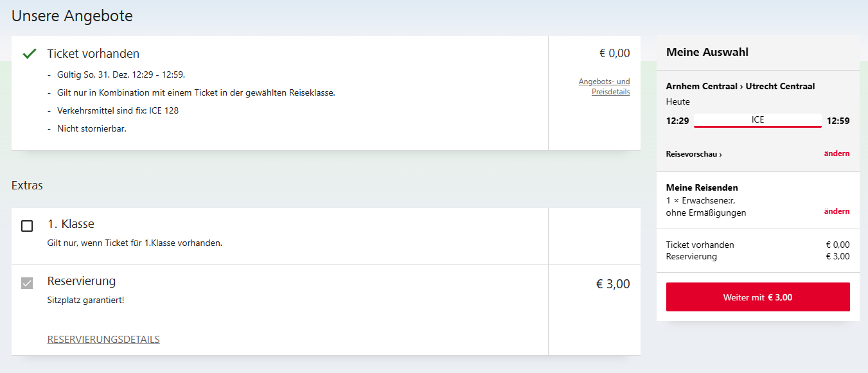This screenshot has height=373, width=868.
Task: Enable the 1. Klasse checkbox
Action: click(27, 226)
